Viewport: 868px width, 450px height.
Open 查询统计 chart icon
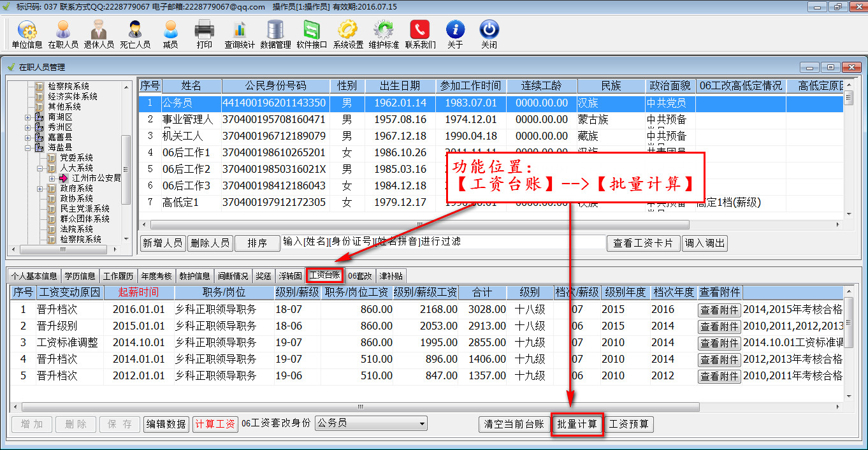(x=239, y=34)
